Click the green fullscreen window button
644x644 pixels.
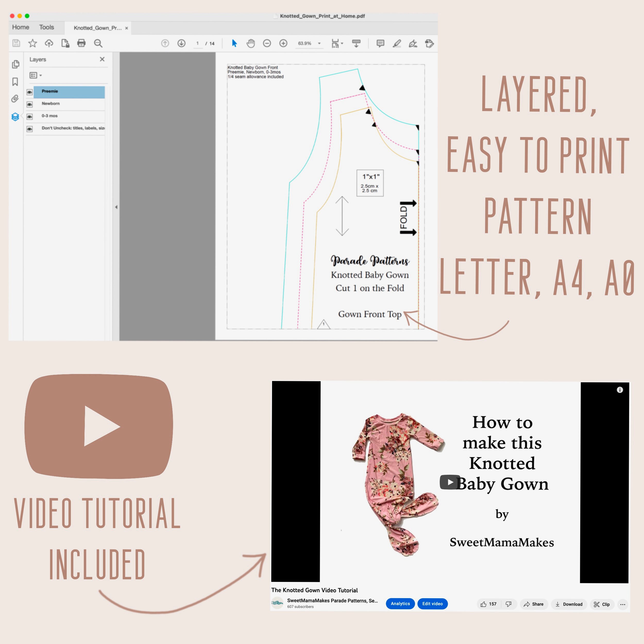(27, 16)
